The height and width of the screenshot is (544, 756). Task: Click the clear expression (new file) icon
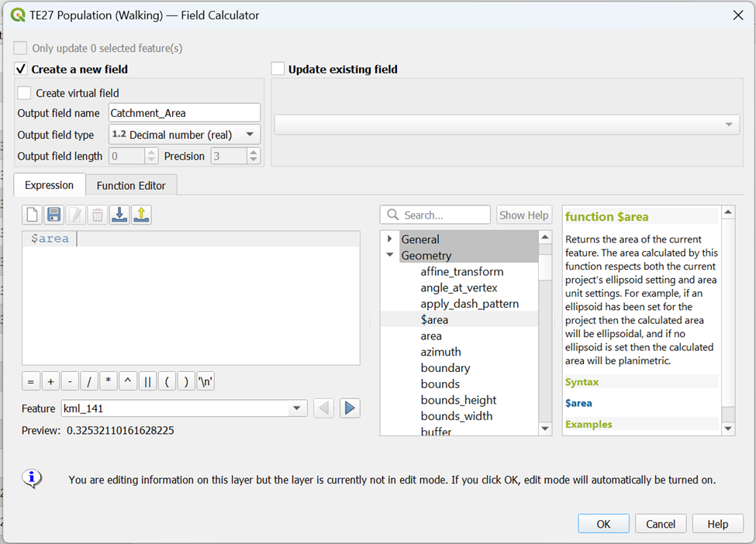pyautogui.click(x=32, y=215)
